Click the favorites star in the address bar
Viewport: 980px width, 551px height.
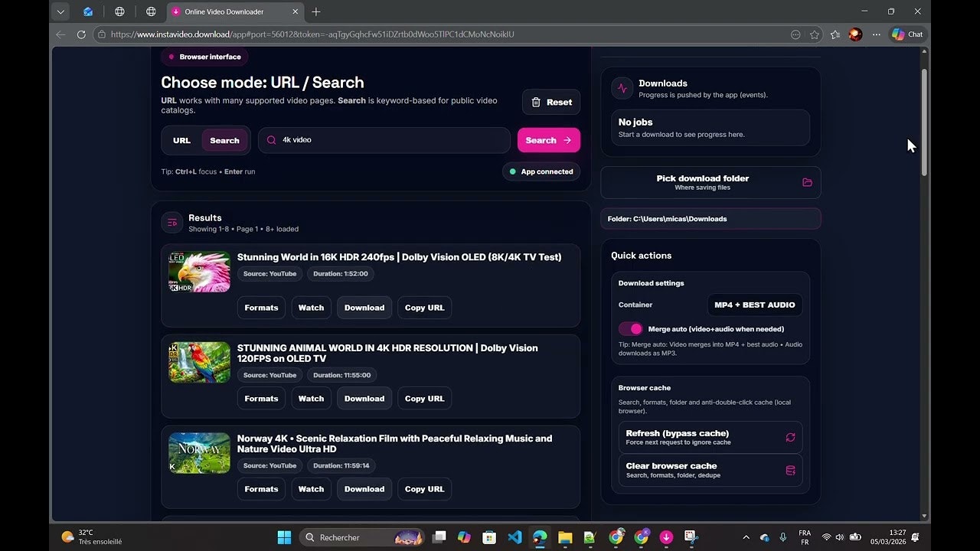(x=814, y=34)
